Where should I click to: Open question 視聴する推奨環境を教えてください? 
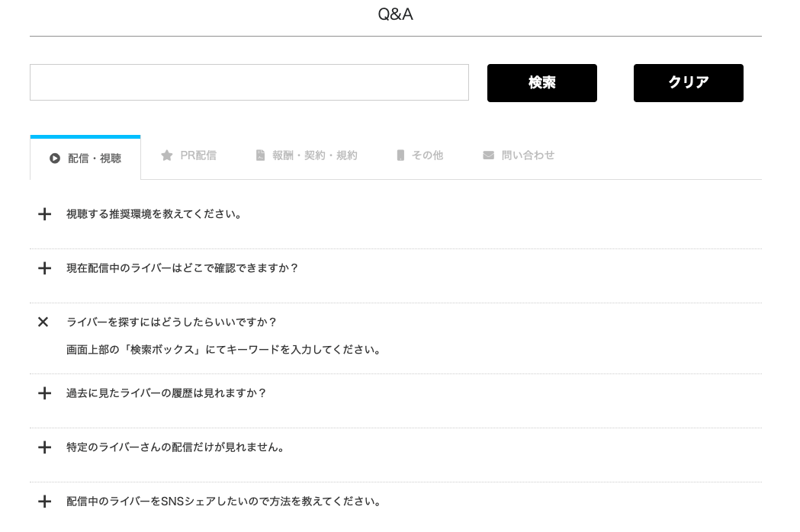tap(154, 214)
